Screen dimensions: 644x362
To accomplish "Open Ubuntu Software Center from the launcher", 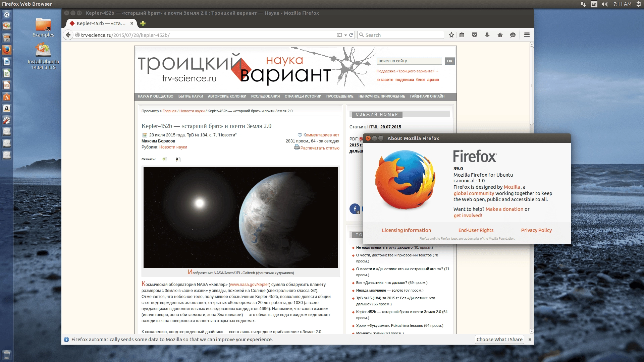I will (7, 97).
